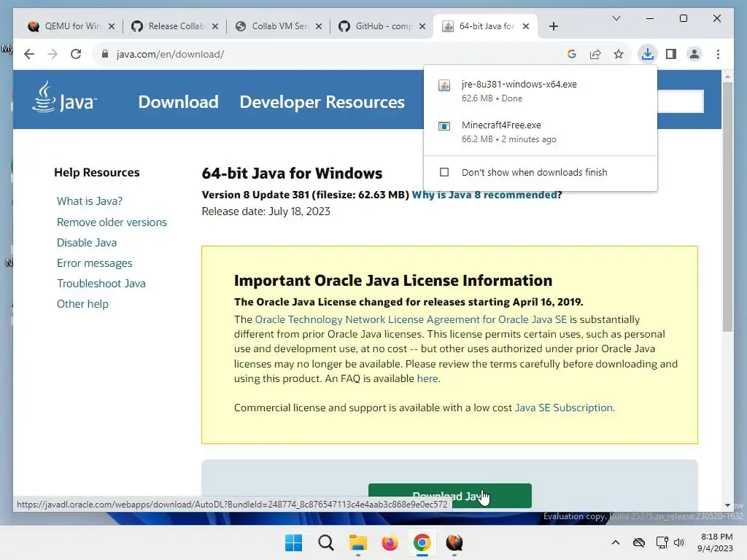Screen dimensions: 747x560
Task: Open the Windows Start menu
Action: click(293, 542)
